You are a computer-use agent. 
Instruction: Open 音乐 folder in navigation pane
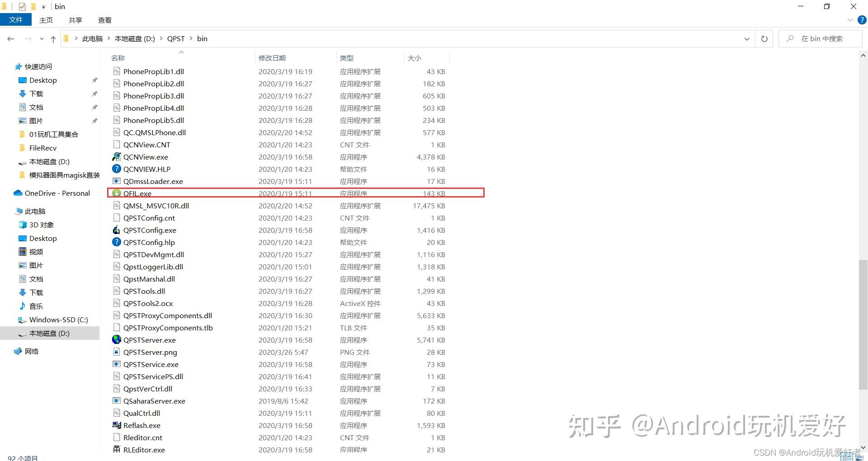pos(31,306)
